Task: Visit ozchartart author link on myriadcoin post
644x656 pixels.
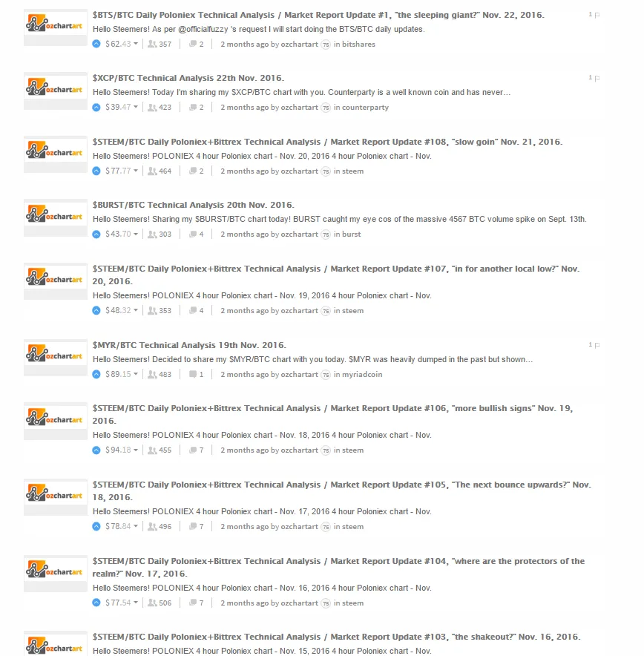Action: [300, 375]
